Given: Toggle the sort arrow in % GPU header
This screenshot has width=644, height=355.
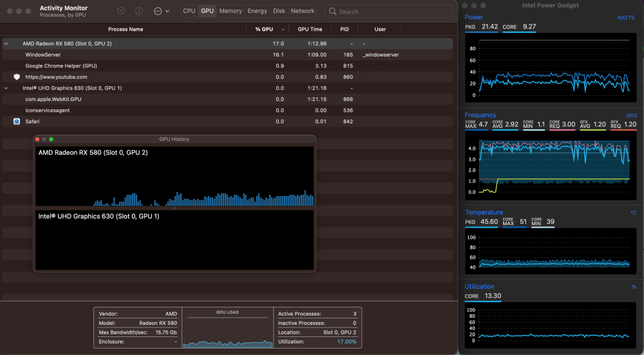Looking at the screenshot, I should click(283, 30).
